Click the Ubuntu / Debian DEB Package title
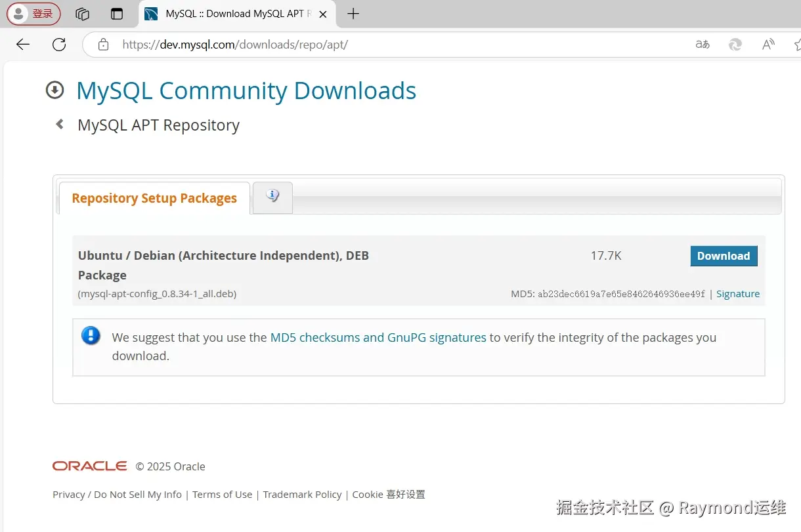Screen dimensions: 801x532 pyautogui.click(x=223, y=265)
